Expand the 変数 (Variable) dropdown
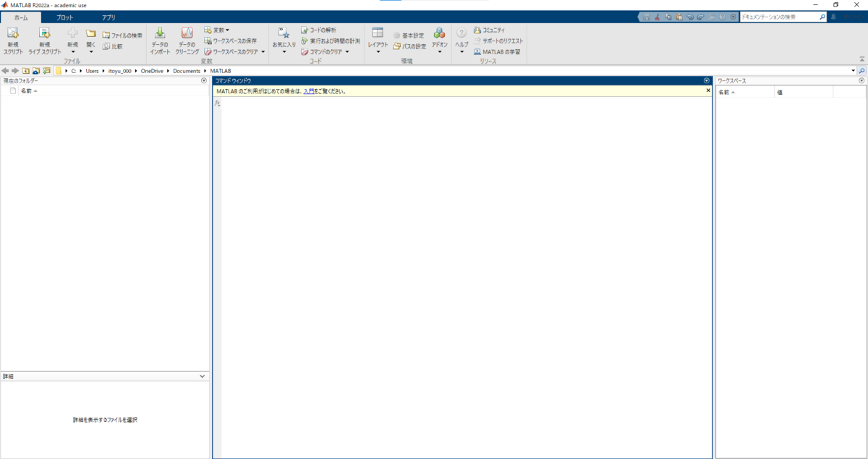 [216, 30]
